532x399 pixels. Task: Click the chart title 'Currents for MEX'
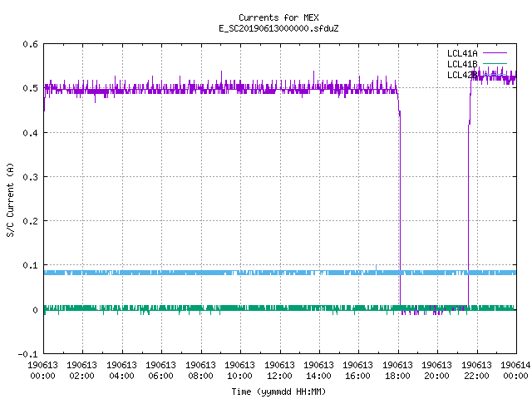[278, 17]
